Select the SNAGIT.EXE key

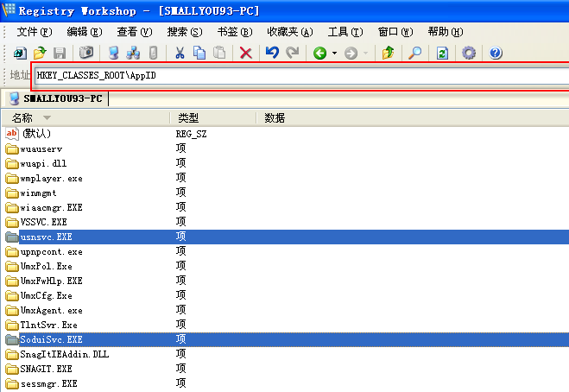pos(46,370)
